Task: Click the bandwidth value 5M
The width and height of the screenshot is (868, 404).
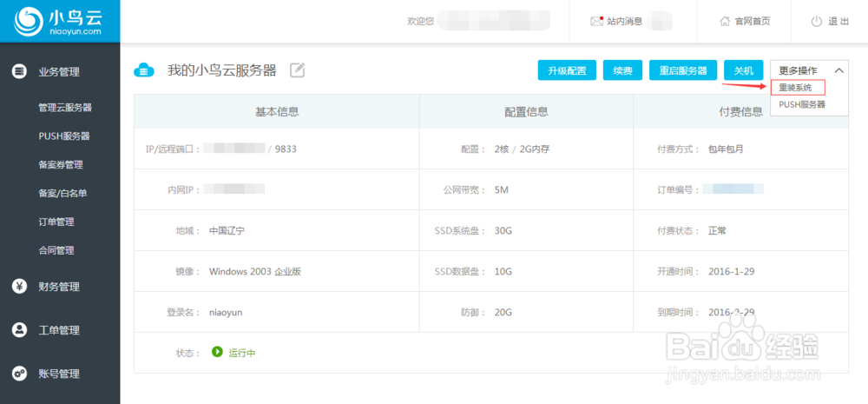Action: click(502, 190)
